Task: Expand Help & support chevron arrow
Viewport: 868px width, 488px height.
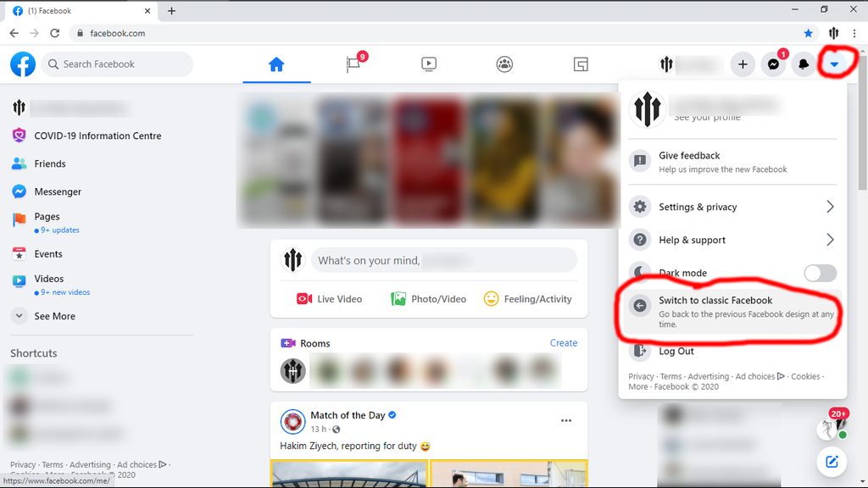Action: coord(830,240)
